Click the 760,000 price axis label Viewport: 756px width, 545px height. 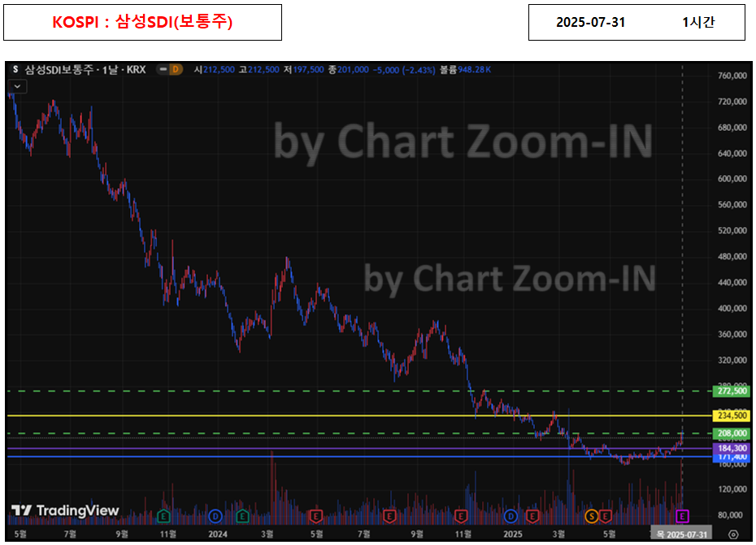(732, 76)
